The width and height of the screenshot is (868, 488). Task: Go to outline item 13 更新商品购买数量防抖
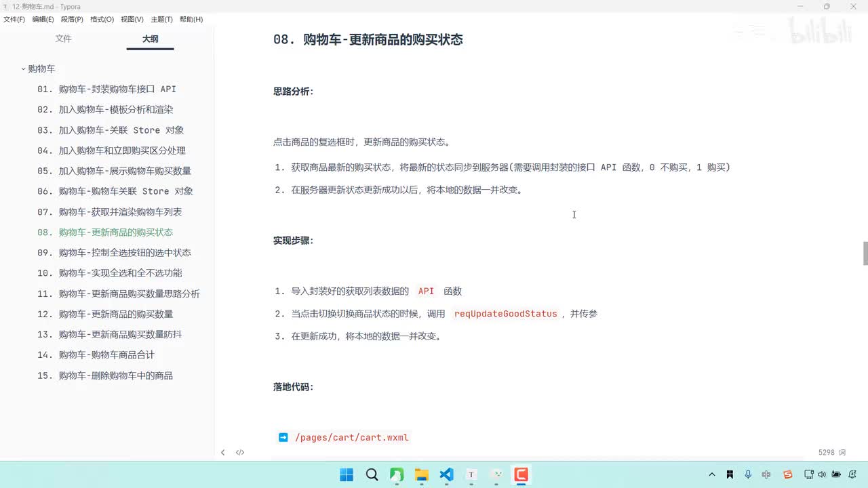(110, 334)
